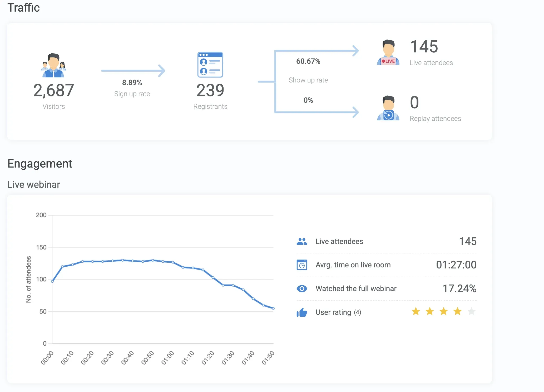Click the Show up rate label
The width and height of the screenshot is (544, 392).
click(x=308, y=80)
